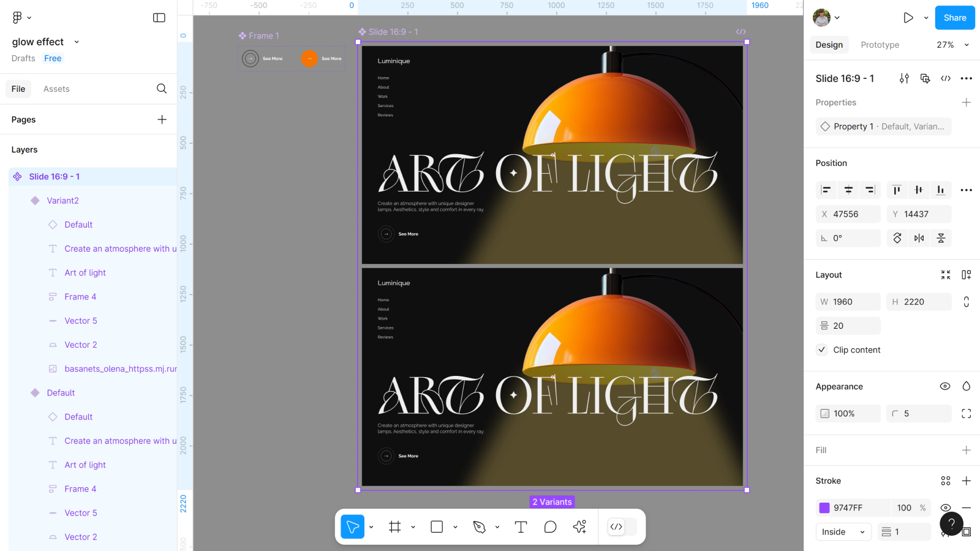Image resolution: width=980 pixels, height=551 pixels.
Task: Open the Inside stroke position dropdown
Action: click(843, 532)
